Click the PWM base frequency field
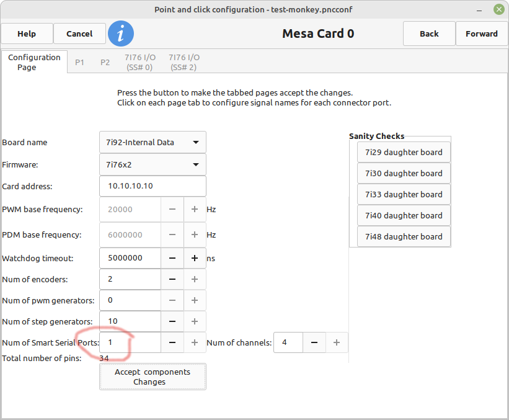This screenshot has width=509, height=420. [x=130, y=210]
